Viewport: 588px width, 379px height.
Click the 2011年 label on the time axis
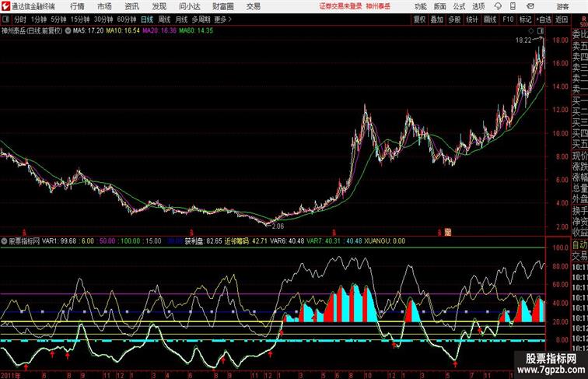point(10,375)
